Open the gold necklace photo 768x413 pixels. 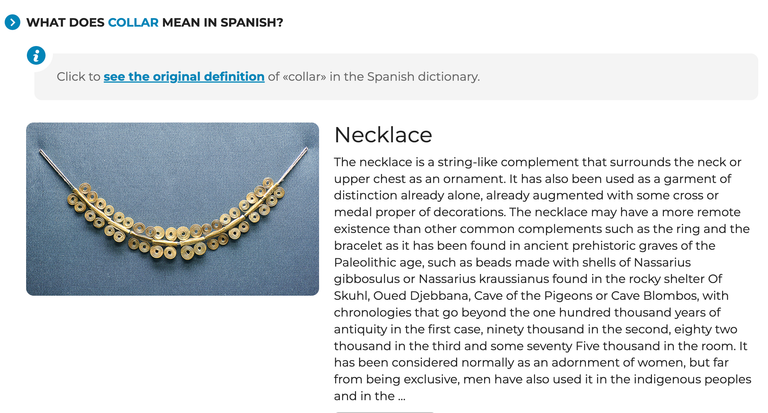[172, 209]
